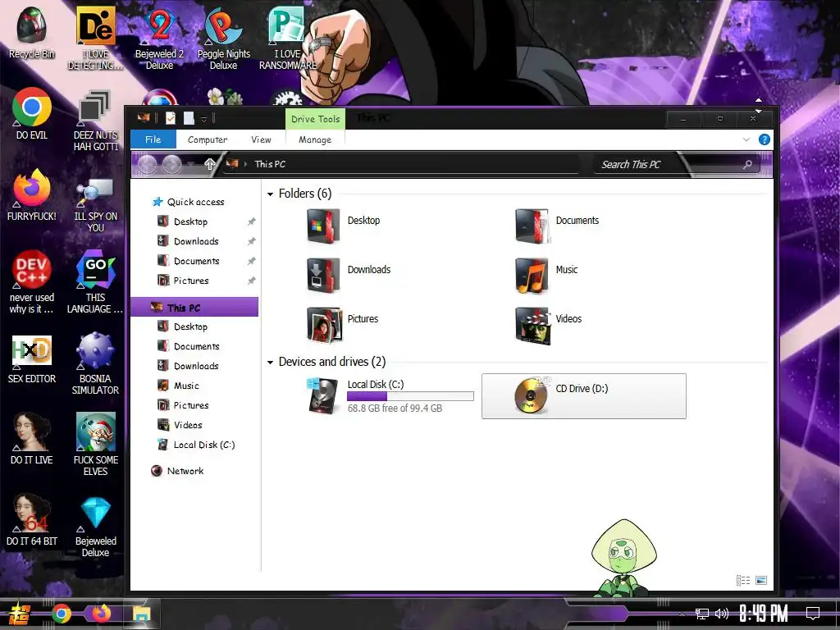Click the Up arrow navigation button

(x=209, y=164)
